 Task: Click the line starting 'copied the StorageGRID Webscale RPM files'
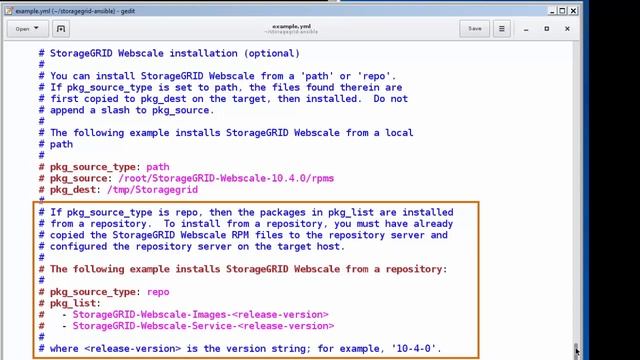[x=243, y=235]
